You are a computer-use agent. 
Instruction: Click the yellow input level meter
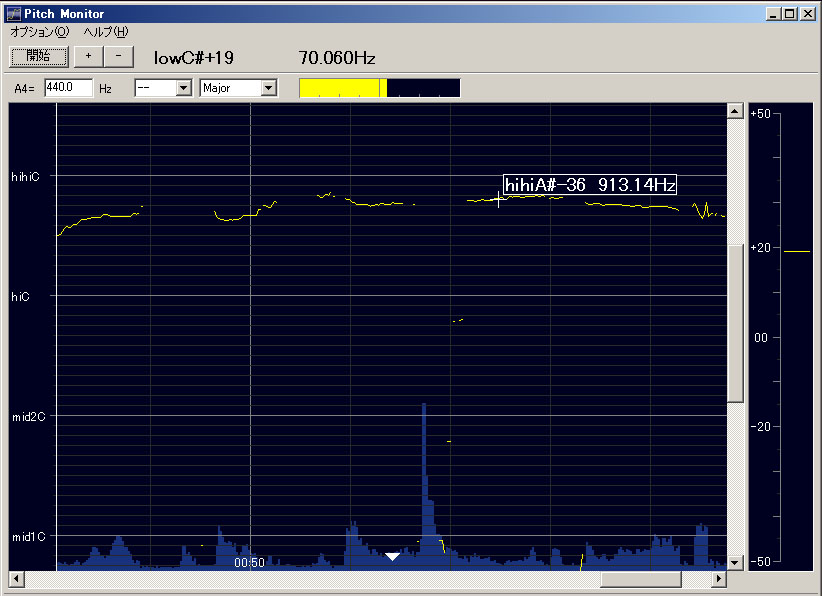[x=380, y=88]
